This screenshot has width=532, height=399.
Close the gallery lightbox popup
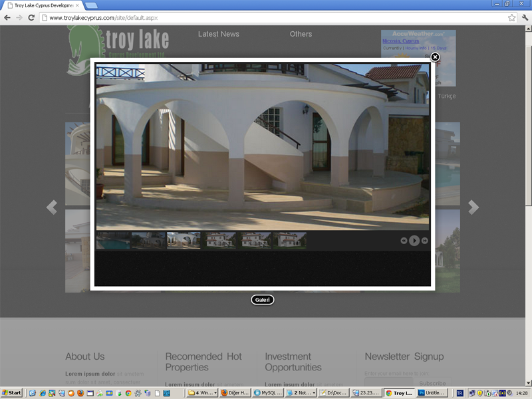(x=435, y=57)
